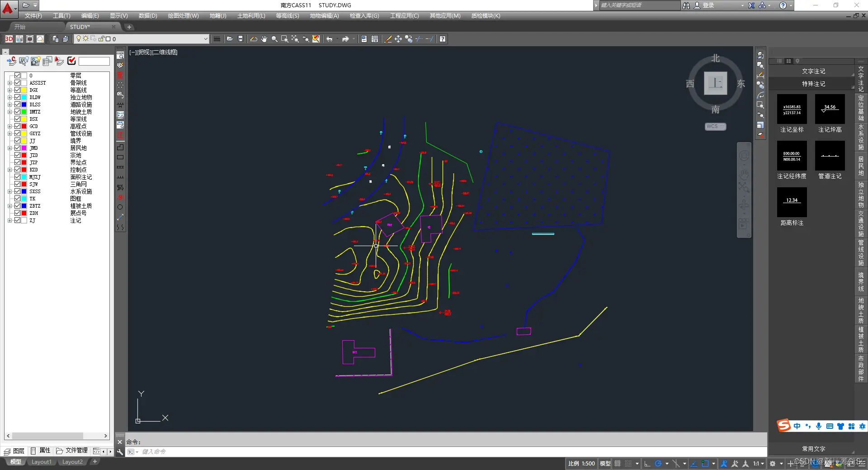Click the Undo arrow icon
The height and width of the screenshot is (470, 868).
click(330, 39)
